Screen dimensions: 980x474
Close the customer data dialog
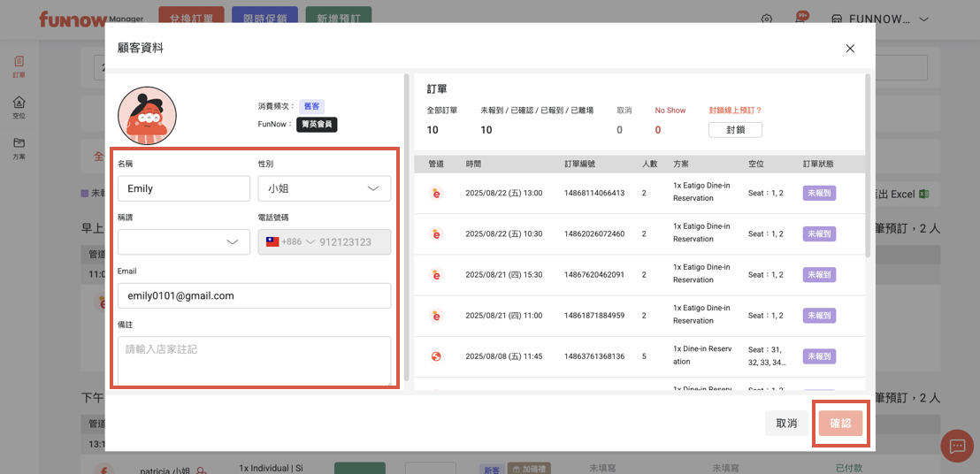(x=850, y=49)
